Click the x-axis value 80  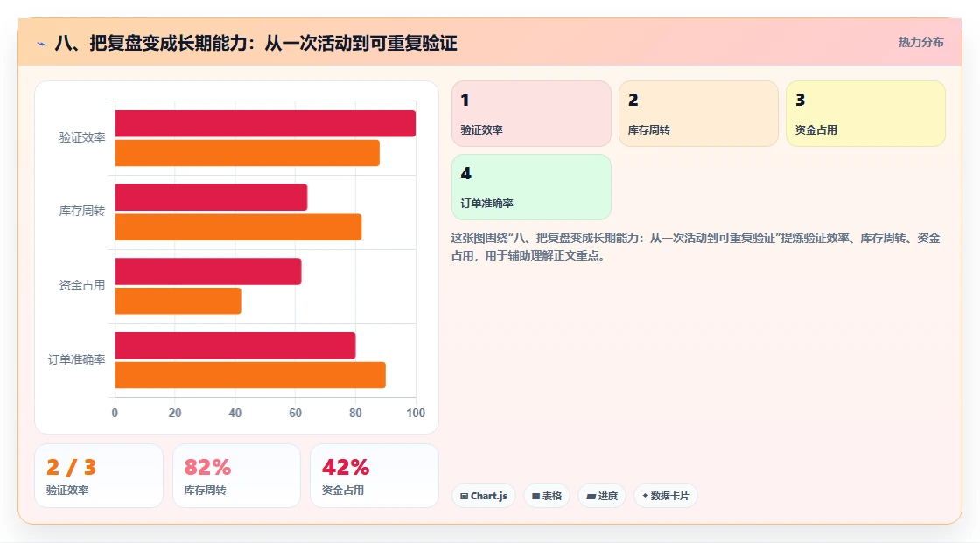[x=355, y=413]
